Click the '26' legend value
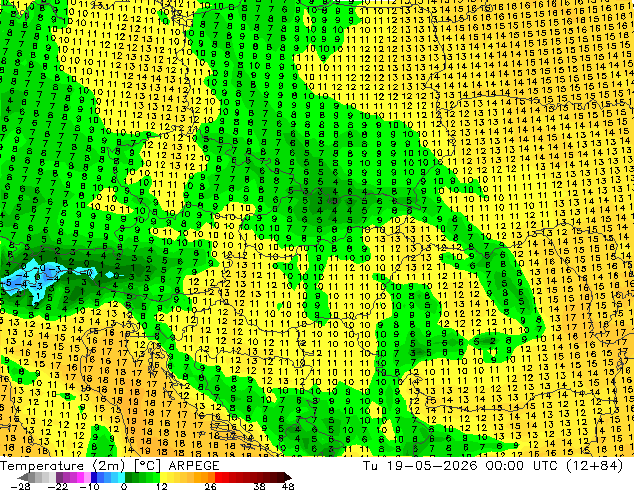The image size is (634, 490). (x=210, y=486)
